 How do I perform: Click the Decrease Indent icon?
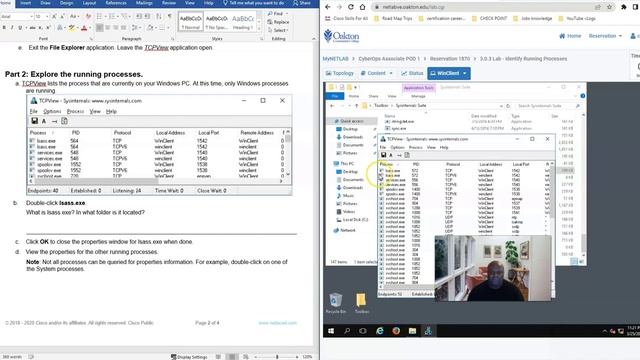139,16
